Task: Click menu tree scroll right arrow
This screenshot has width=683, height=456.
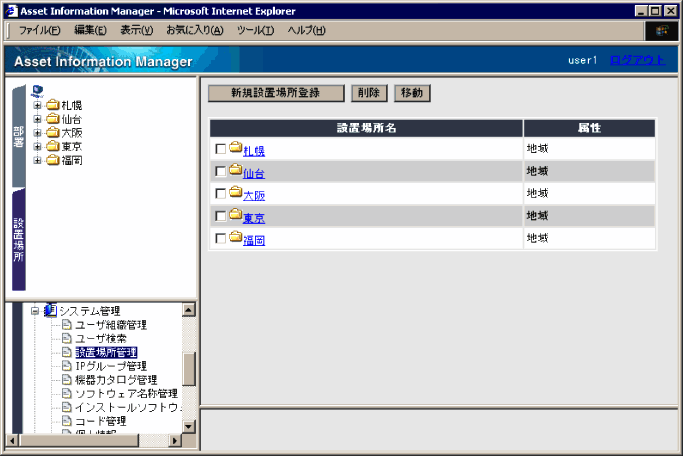Action: [x=175, y=440]
